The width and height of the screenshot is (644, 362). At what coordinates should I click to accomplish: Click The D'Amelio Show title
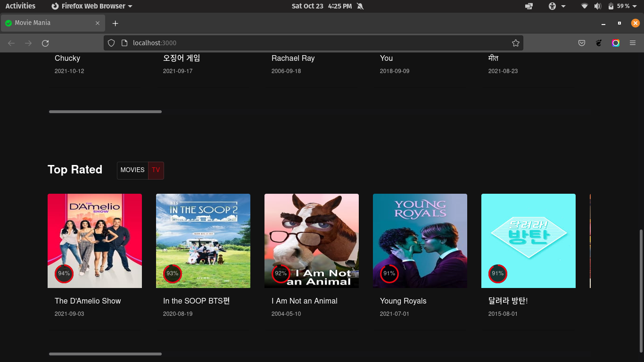pos(88,301)
